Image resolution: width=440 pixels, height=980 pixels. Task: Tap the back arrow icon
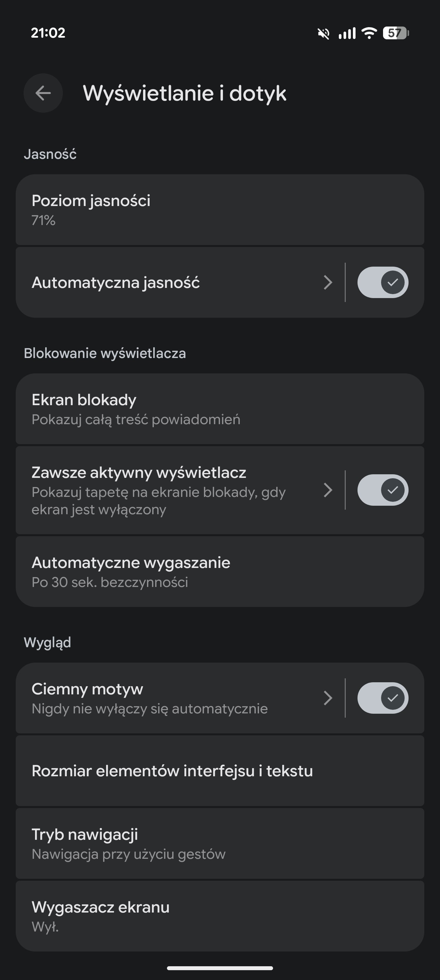click(43, 93)
